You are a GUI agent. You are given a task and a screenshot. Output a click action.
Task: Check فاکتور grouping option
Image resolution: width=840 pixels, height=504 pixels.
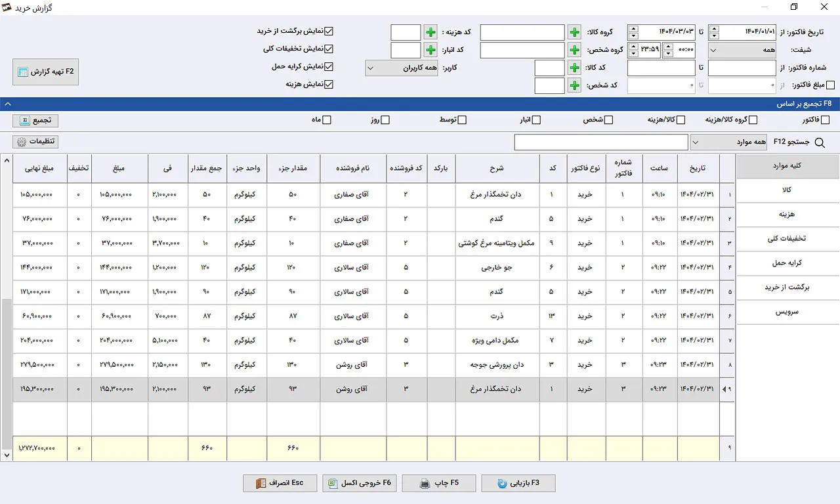click(x=825, y=120)
